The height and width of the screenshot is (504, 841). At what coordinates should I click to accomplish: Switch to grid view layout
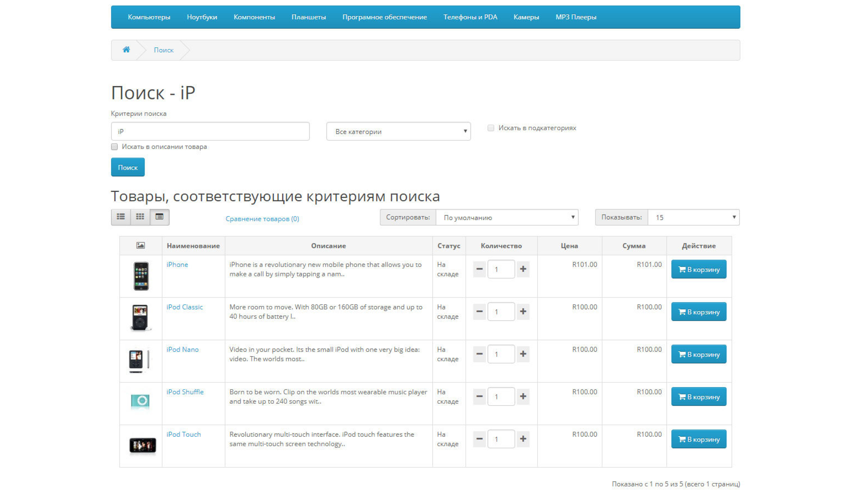[140, 217]
